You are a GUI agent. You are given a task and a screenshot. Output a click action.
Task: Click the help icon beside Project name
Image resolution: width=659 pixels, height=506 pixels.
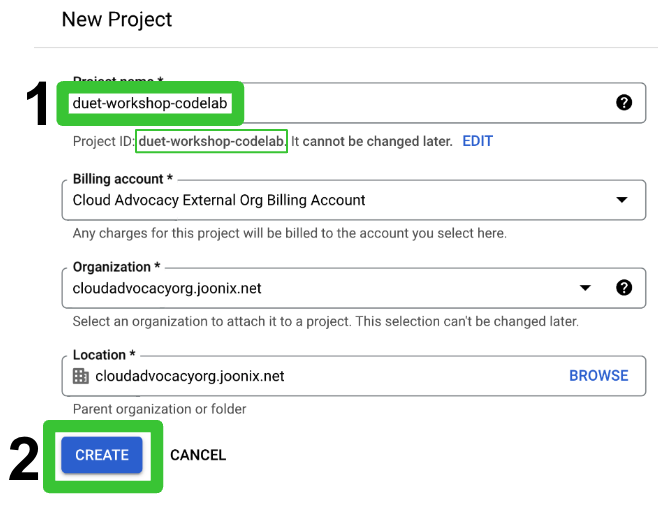(x=624, y=103)
